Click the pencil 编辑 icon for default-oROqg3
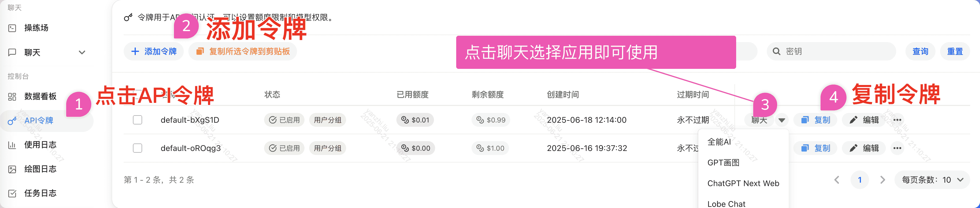Viewport: 980px width, 208px height. pyautogui.click(x=854, y=148)
